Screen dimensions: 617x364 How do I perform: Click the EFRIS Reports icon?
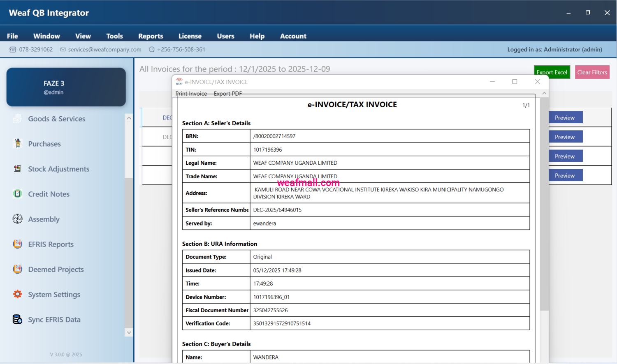point(17,244)
